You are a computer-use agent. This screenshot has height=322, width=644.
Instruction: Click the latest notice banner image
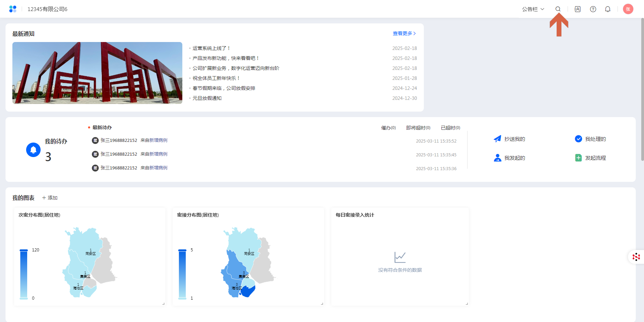[97, 73]
